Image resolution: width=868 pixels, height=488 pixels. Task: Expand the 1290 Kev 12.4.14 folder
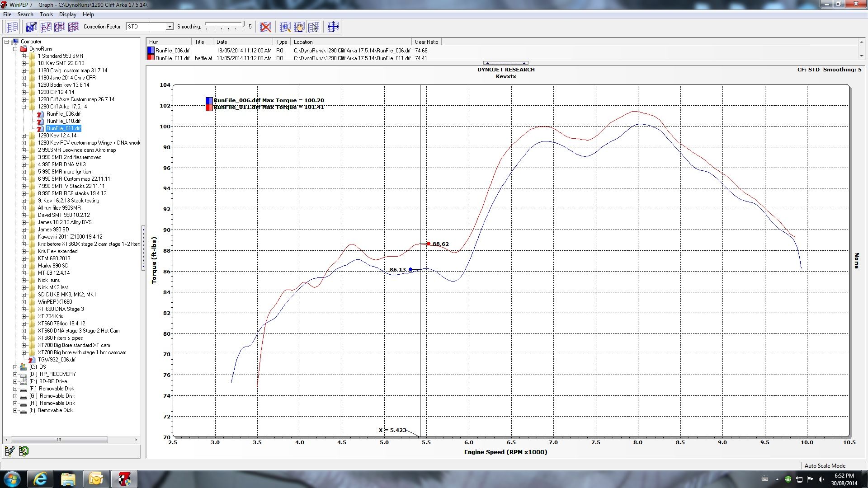(x=24, y=136)
